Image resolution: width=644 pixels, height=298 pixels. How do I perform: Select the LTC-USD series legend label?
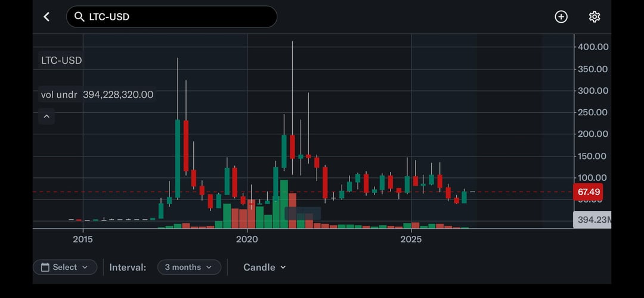click(x=61, y=60)
